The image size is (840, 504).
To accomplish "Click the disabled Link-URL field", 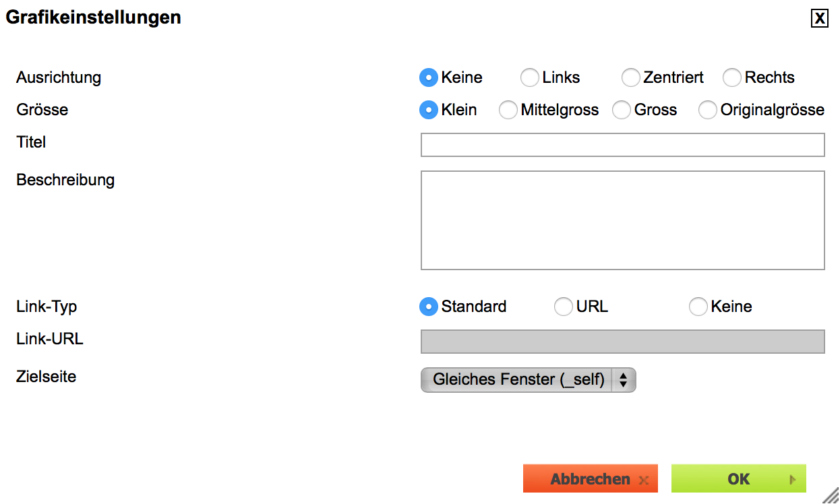I will pos(622,342).
